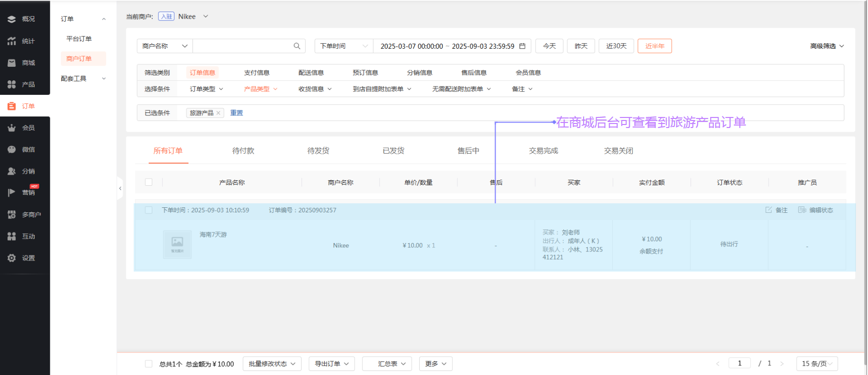Switch to the 待发货 tab
The height and width of the screenshot is (375, 868).
click(x=318, y=151)
